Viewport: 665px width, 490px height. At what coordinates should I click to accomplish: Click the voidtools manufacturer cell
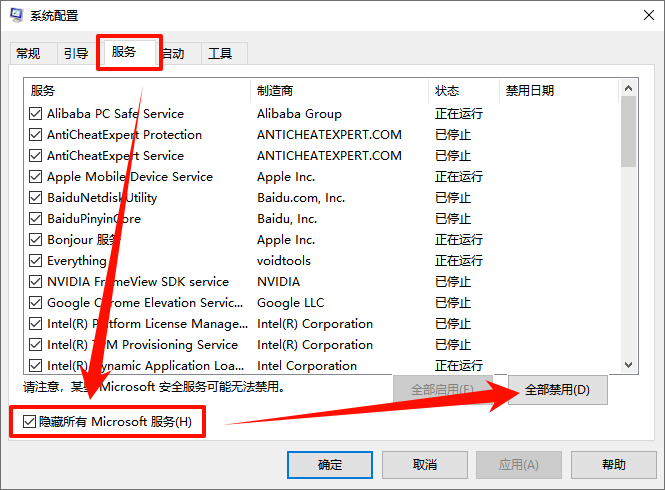tap(284, 260)
